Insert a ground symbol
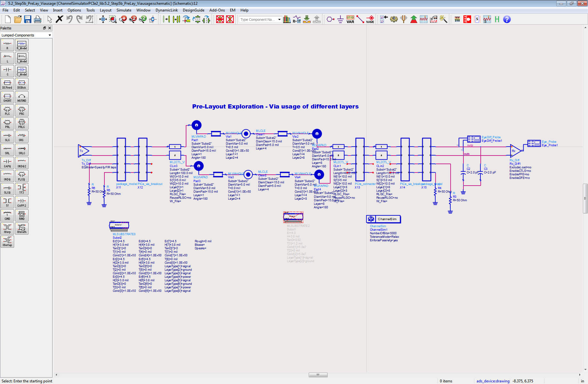The height and width of the screenshot is (384, 588). click(x=340, y=20)
